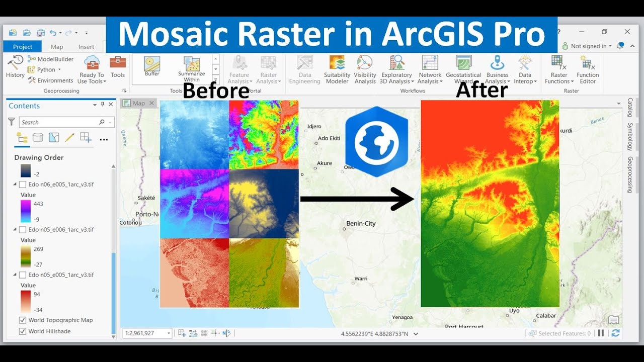Click the Not signed in account button

pos(587,46)
